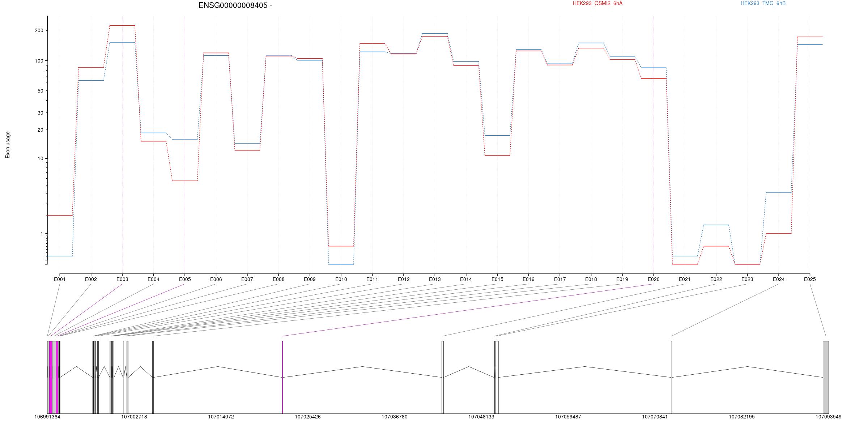Click the red E005 expression segment
This screenshot has height=434, width=868.
[185, 181]
